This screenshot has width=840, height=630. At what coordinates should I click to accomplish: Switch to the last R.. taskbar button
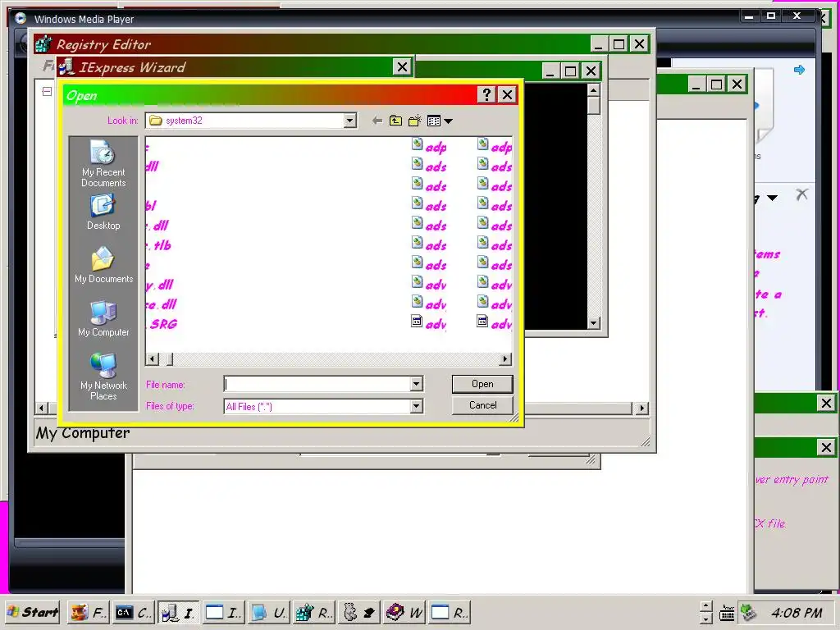click(449, 612)
